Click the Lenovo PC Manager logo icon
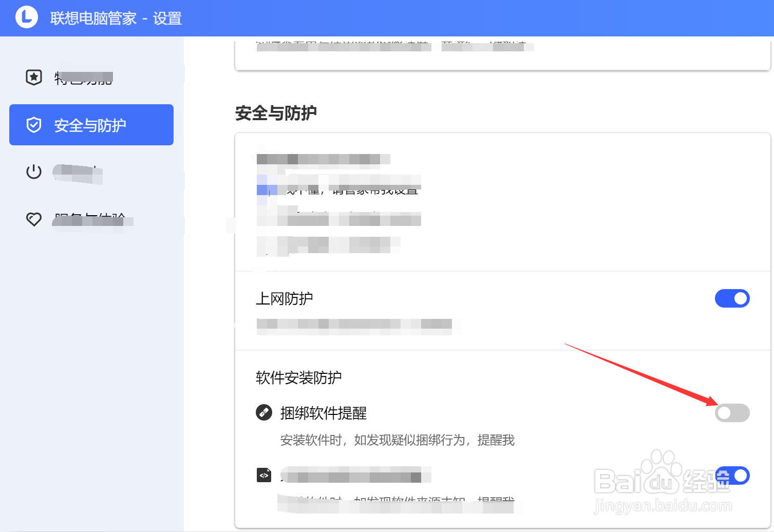 coord(27,17)
